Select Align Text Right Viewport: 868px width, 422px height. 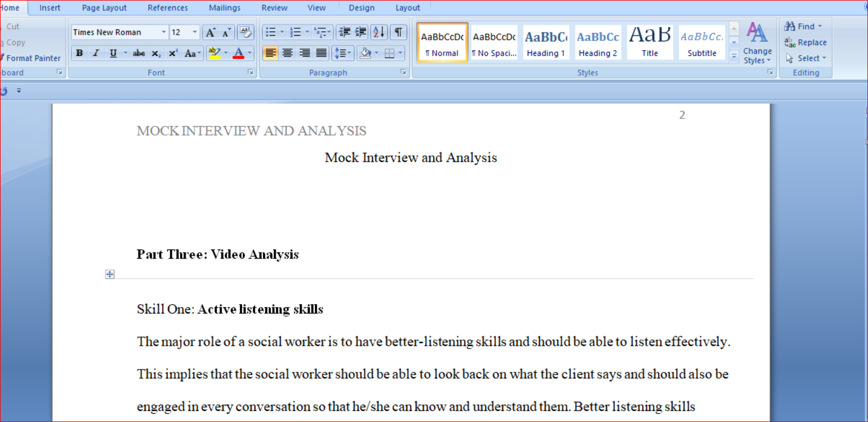304,53
